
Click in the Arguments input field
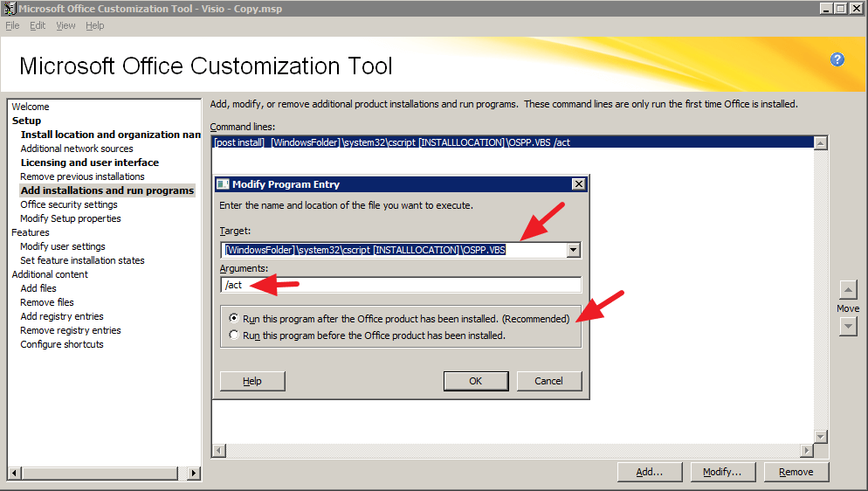401,285
